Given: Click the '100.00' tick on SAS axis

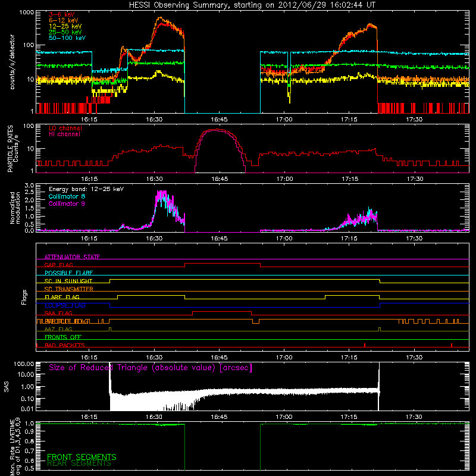Looking at the screenshot, I should tap(24, 364).
